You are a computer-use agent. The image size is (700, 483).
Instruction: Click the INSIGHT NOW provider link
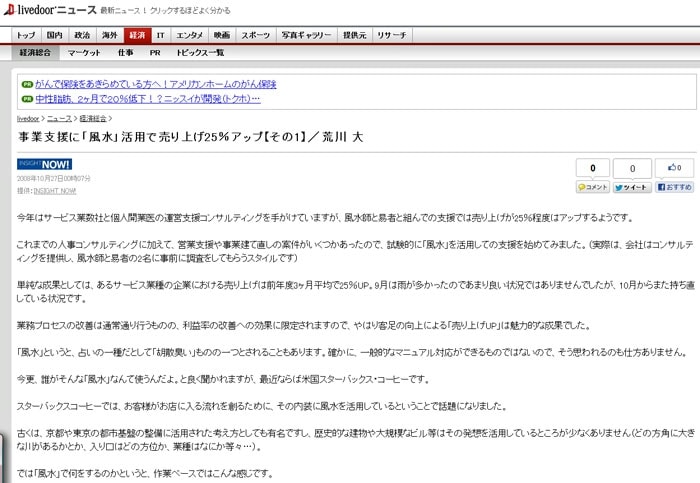tap(54, 190)
